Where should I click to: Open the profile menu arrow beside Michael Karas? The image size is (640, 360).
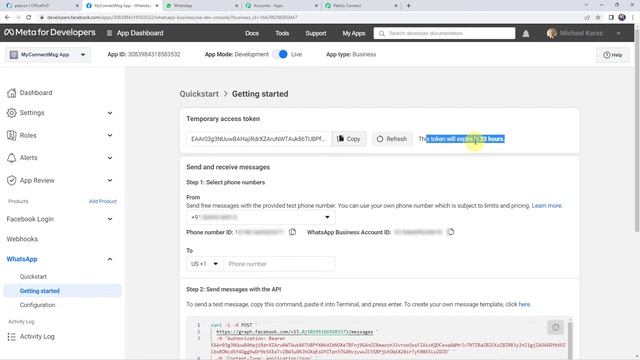619,33
